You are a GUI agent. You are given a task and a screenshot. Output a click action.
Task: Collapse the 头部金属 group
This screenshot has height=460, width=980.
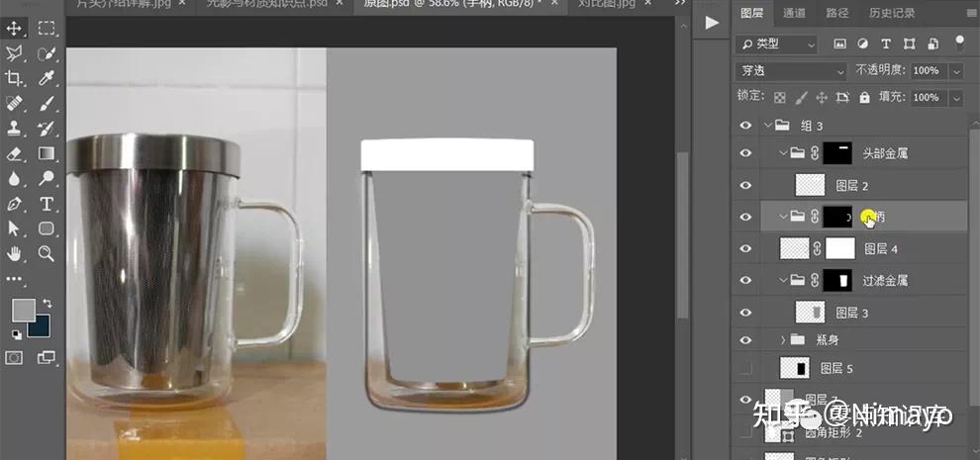click(x=783, y=153)
